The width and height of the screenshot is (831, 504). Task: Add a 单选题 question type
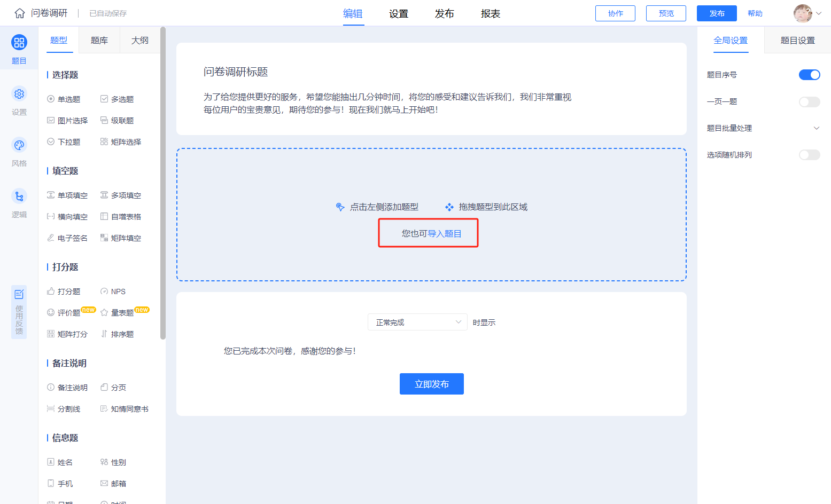click(x=64, y=99)
